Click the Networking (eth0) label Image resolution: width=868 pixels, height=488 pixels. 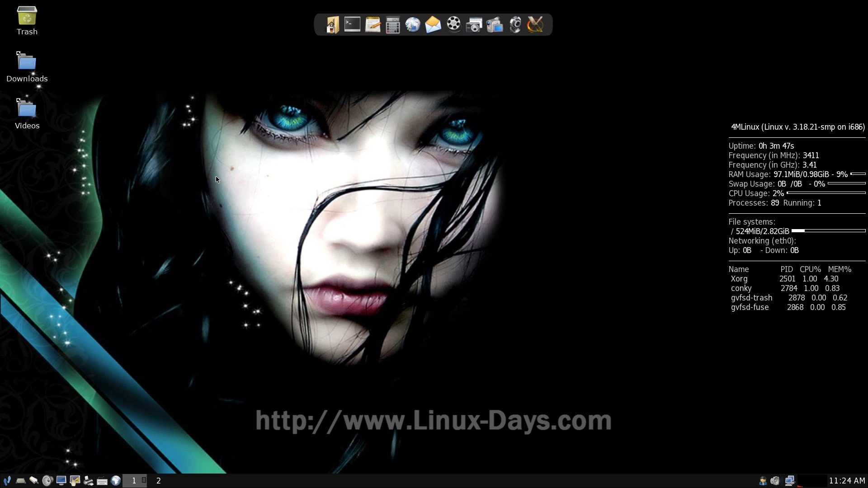tap(762, 241)
